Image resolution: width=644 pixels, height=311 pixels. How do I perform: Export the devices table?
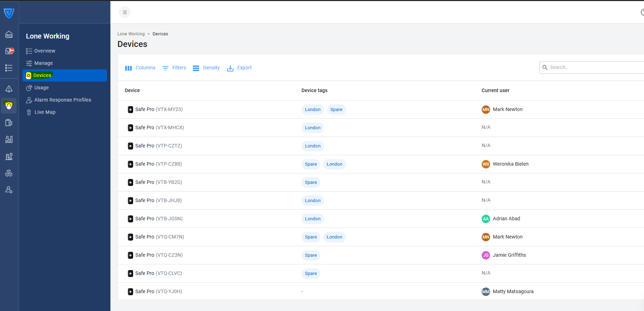tap(239, 68)
